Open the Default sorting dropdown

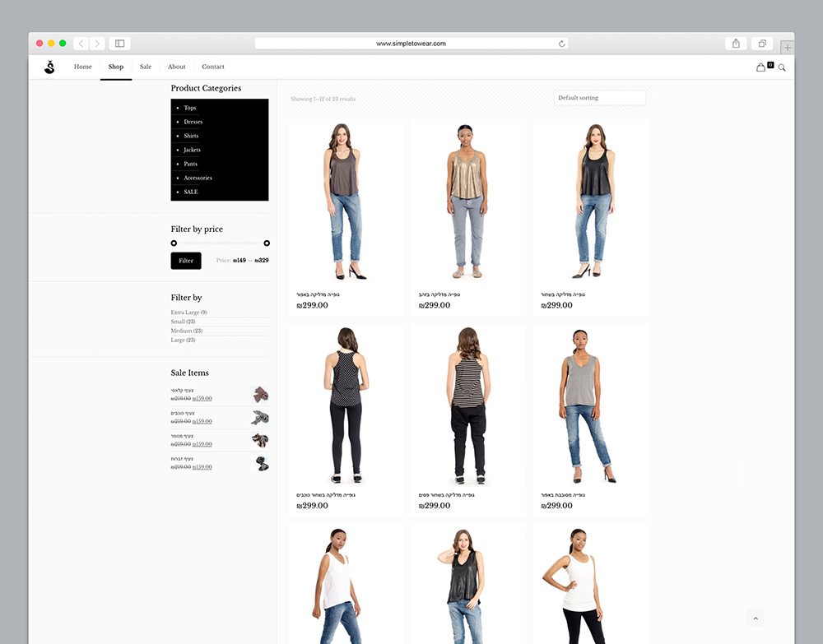click(599, 98)
